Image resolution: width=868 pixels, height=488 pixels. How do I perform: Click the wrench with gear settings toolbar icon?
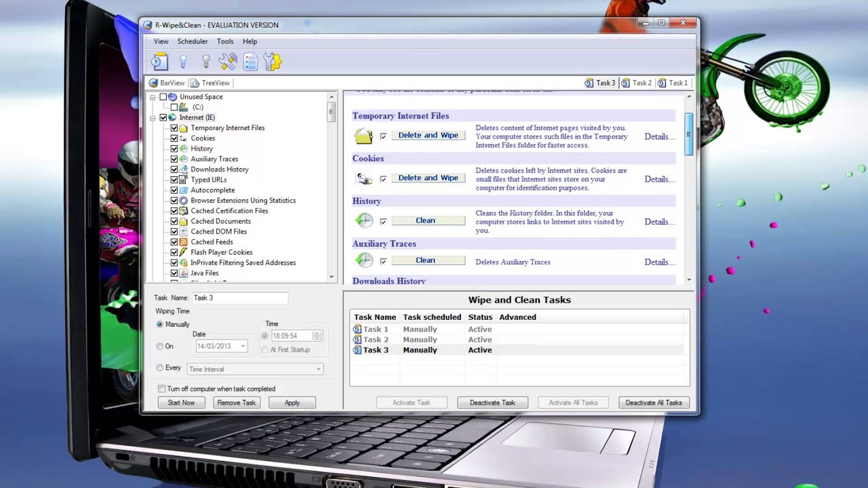(273, 62)
